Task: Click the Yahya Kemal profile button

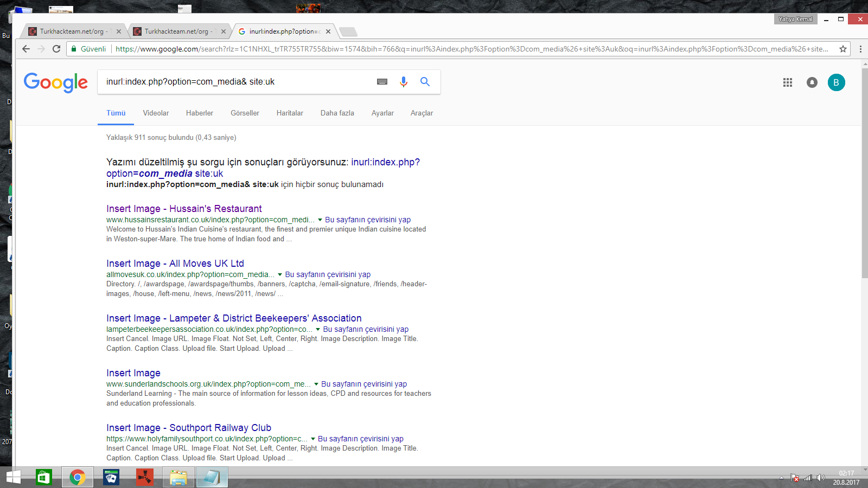Action: tap(795, 19)
